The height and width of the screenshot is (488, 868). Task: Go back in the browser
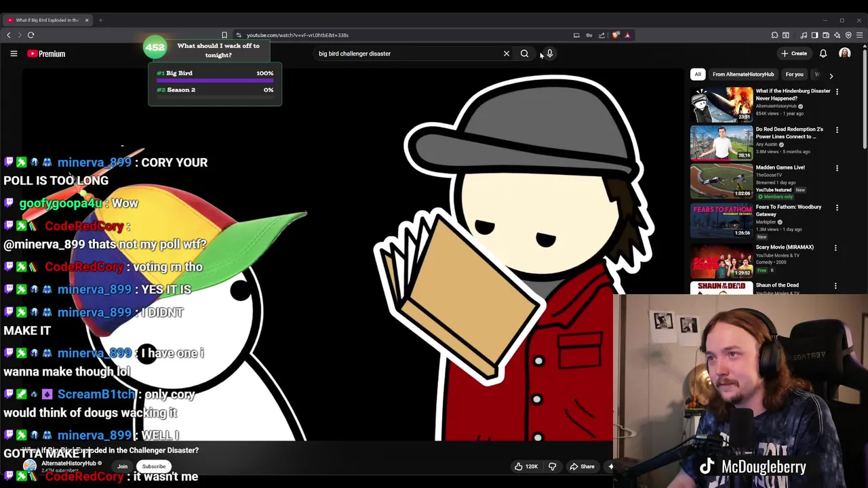coord(9,35)
